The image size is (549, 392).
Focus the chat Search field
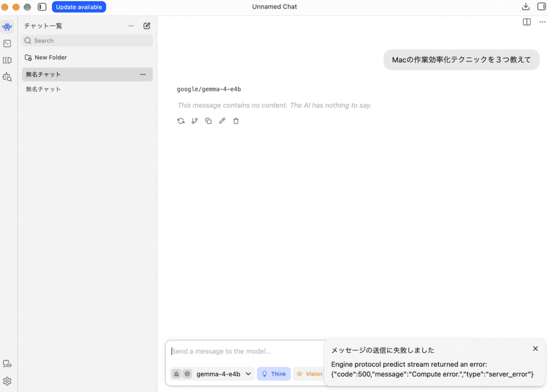tap(87, 41)
